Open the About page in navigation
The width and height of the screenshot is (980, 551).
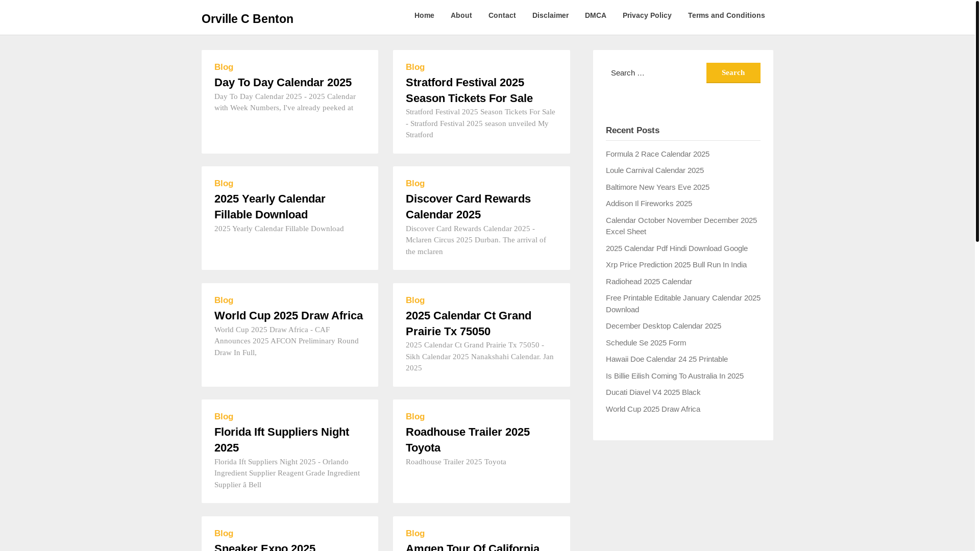[461, 15]
